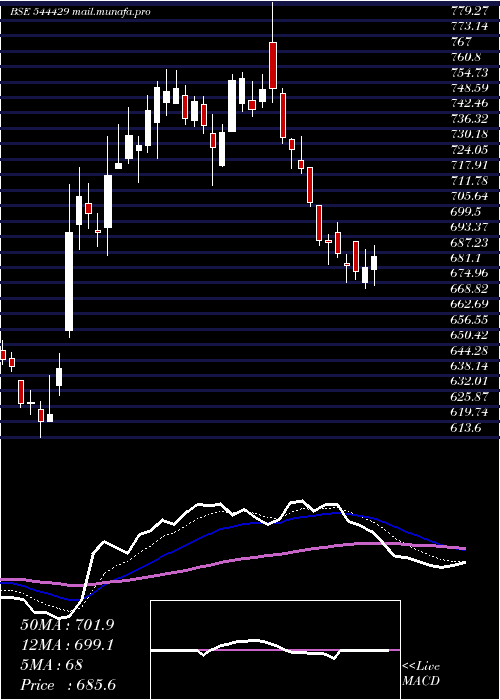Select the 773.14 price axis label
500x700 pixels.
[469, 26]
